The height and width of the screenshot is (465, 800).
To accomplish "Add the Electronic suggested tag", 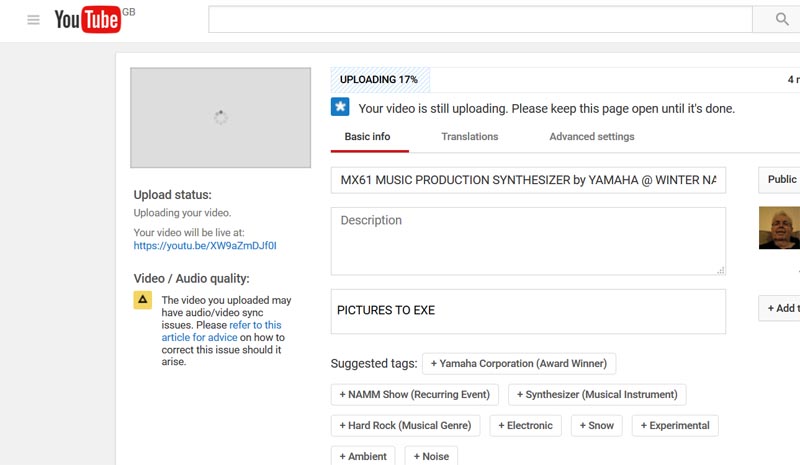I will [526, 426].
